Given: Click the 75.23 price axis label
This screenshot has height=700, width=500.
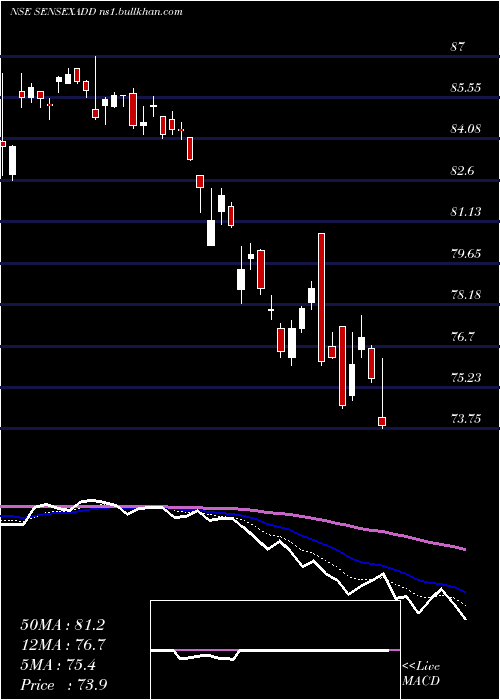Looking at the screenshot, I should (x=466, y=378).
